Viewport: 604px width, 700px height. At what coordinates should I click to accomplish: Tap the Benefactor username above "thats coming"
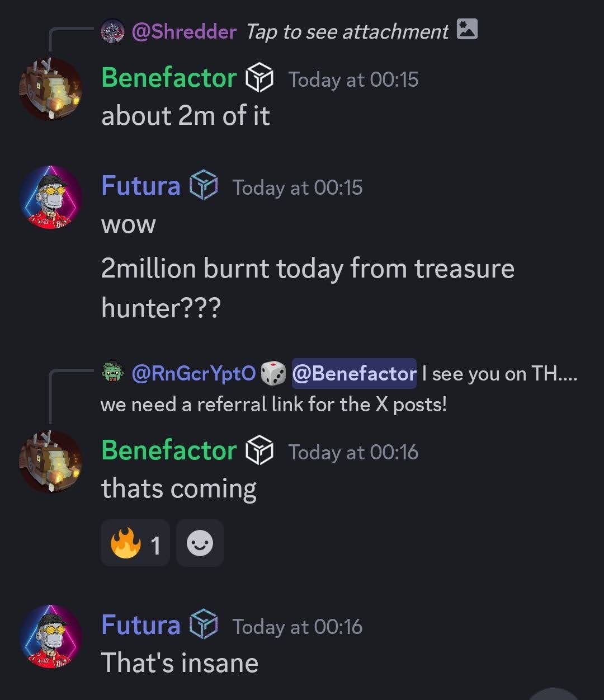point(169,450)
